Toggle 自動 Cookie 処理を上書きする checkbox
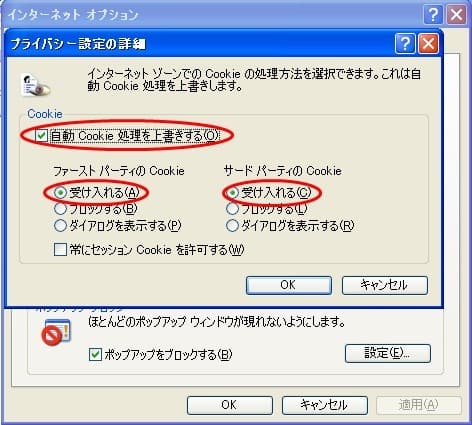 tap(41, 136)
